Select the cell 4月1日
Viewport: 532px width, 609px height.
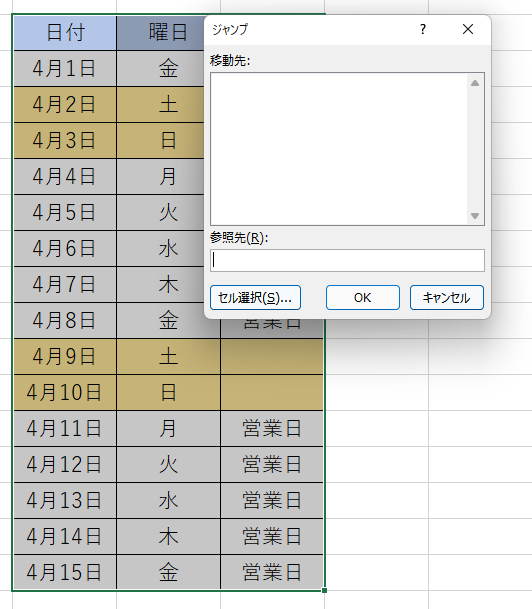(65, 68)
